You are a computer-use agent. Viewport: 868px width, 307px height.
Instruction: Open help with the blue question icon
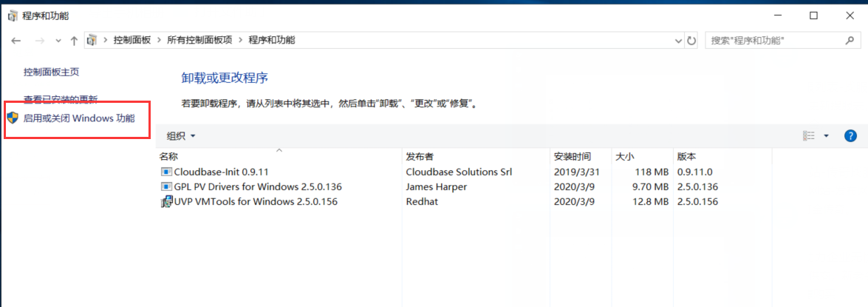pos(850,136)
